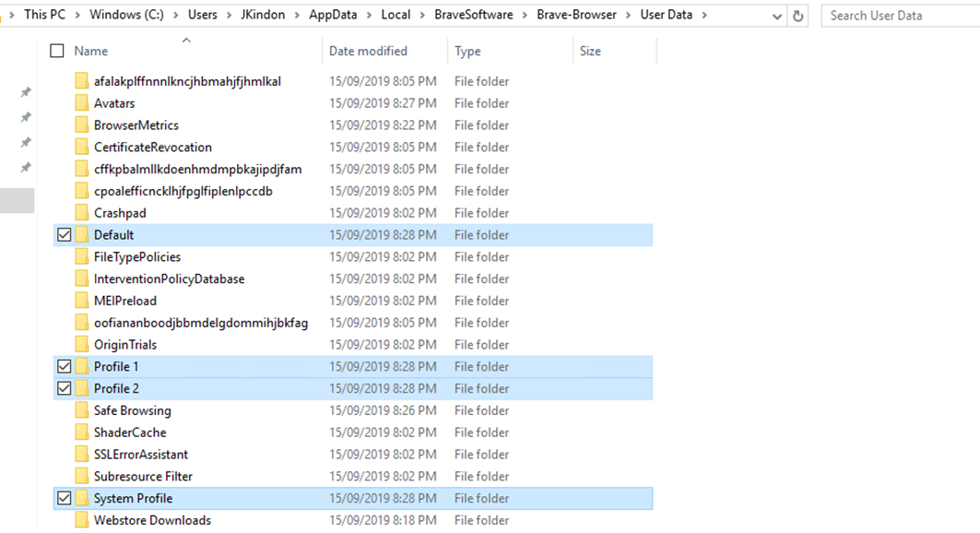Click the oofiananboodjbbmdelgdommihjbkfag folder icon
The image size is (980, 533).
click(82, 323)
